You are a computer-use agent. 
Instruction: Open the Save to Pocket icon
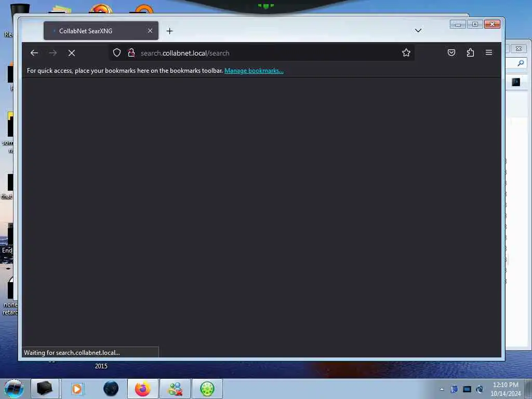(x=451, y=52)
